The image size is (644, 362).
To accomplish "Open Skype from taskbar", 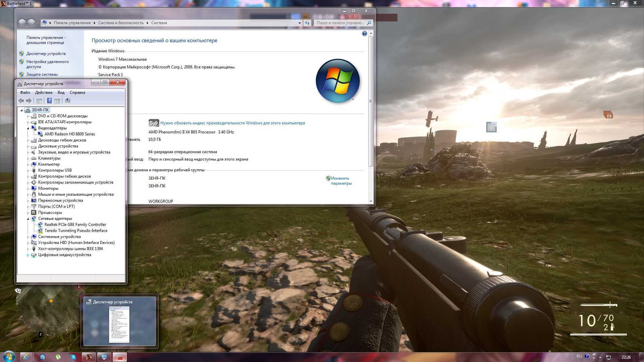I will [73, 357].
